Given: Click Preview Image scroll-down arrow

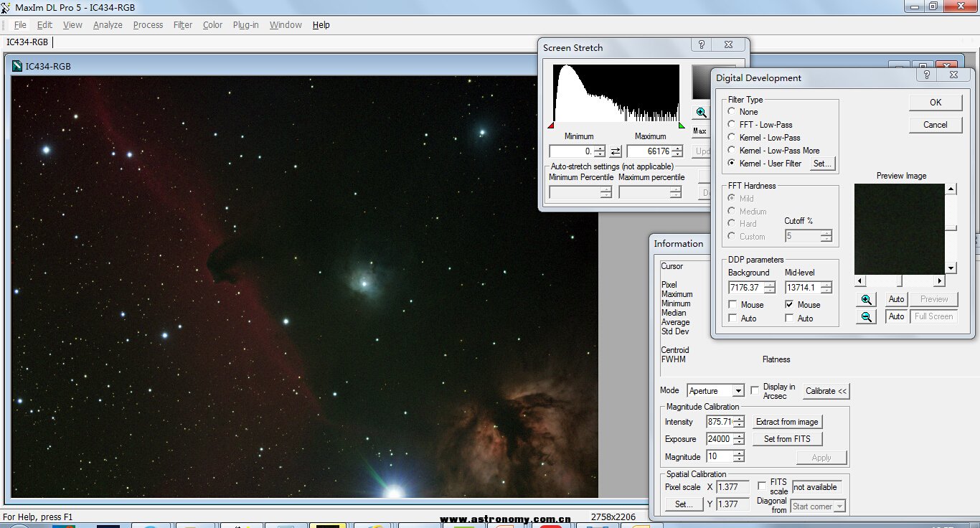Looking at the screenshot, I should 951,268.
